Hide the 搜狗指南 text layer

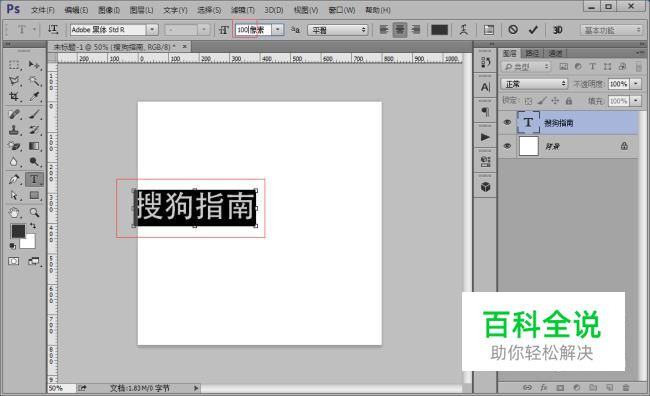[x=507, y=122]
